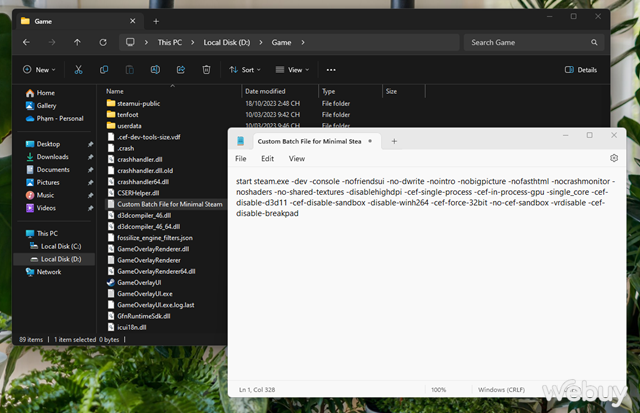Screen dimensions: 640x413
Task: Click Game in the address bar
Action: [282, 42]
